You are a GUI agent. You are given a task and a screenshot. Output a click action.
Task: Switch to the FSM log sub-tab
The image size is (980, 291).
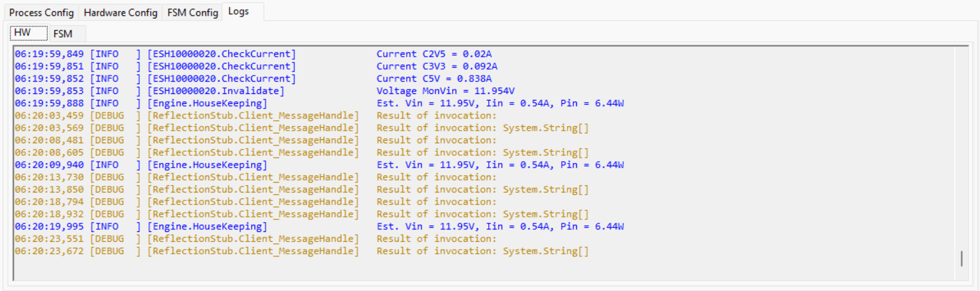coord(63,34)
